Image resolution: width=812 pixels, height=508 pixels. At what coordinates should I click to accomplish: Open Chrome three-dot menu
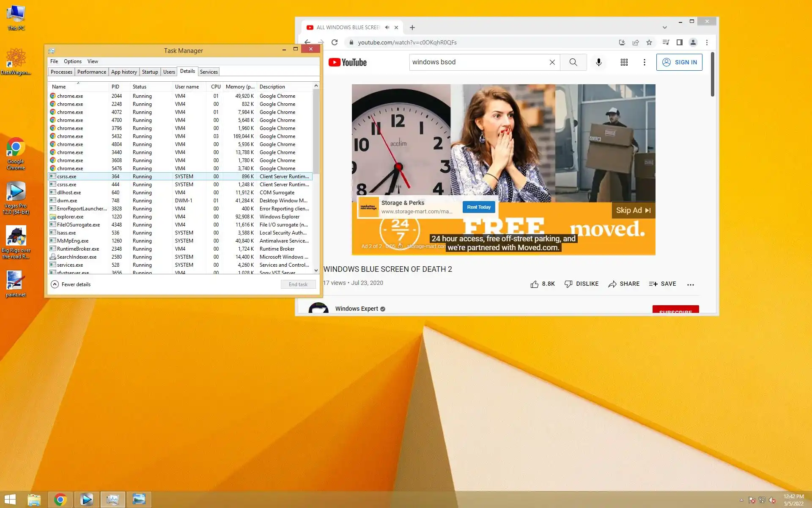tap(707, 42)
